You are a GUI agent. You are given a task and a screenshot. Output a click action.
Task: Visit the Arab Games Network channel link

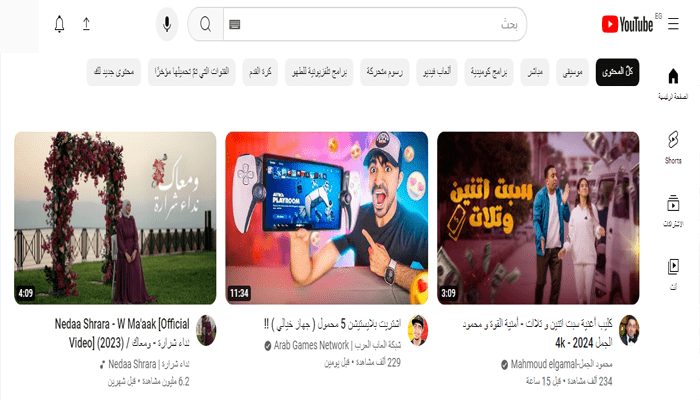click(337, 345)
